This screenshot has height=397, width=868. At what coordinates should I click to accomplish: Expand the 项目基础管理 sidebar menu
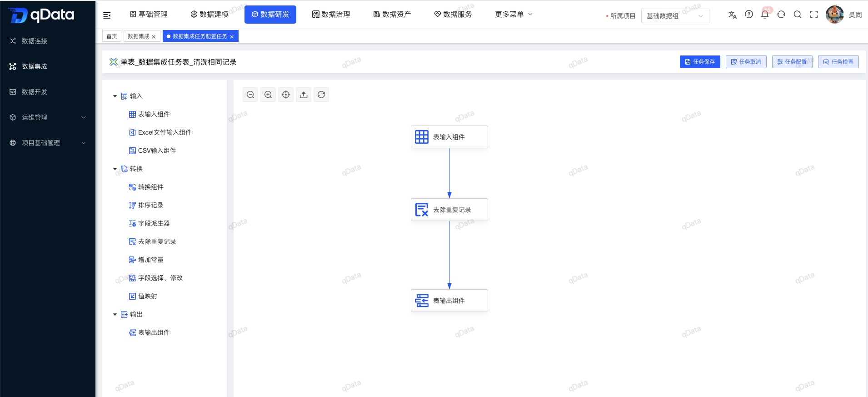coord(48,143)
